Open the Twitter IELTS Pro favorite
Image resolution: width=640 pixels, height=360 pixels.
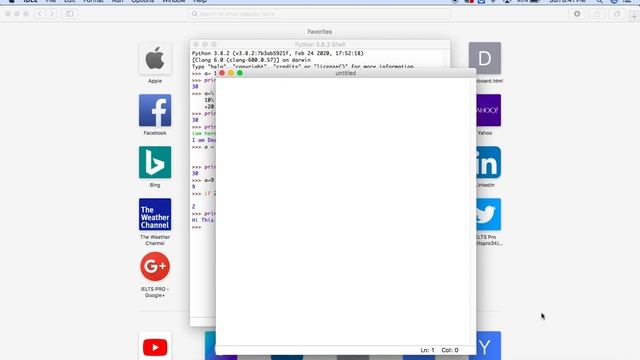pyautogui.click(x=489, y=214)
